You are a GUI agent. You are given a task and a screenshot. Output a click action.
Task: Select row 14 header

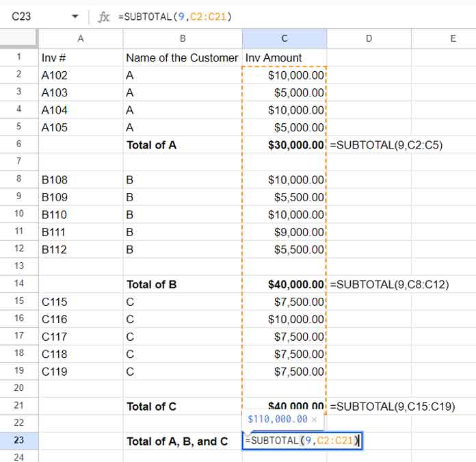pyautogui.click(x=19, y=283)
